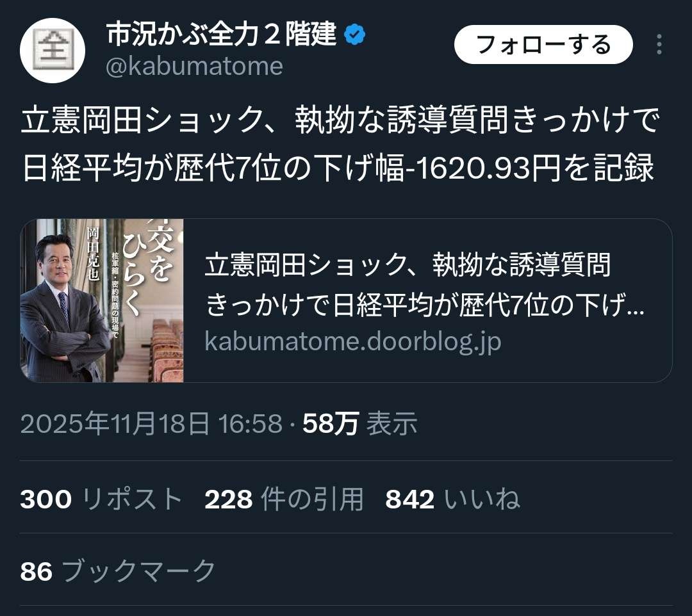The image size is (692, 616).
Task: Click the 2025年11月18日 16:58 timestamp
Action: pos(151,423)
